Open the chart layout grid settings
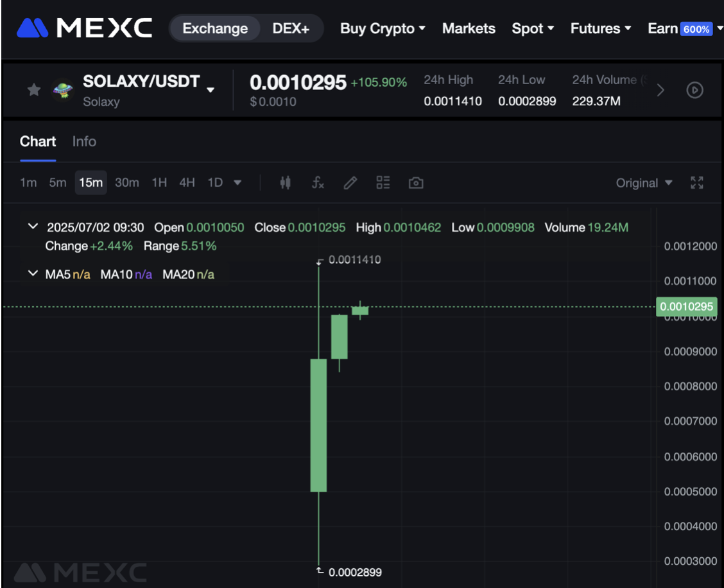 [x=383, y=183]
